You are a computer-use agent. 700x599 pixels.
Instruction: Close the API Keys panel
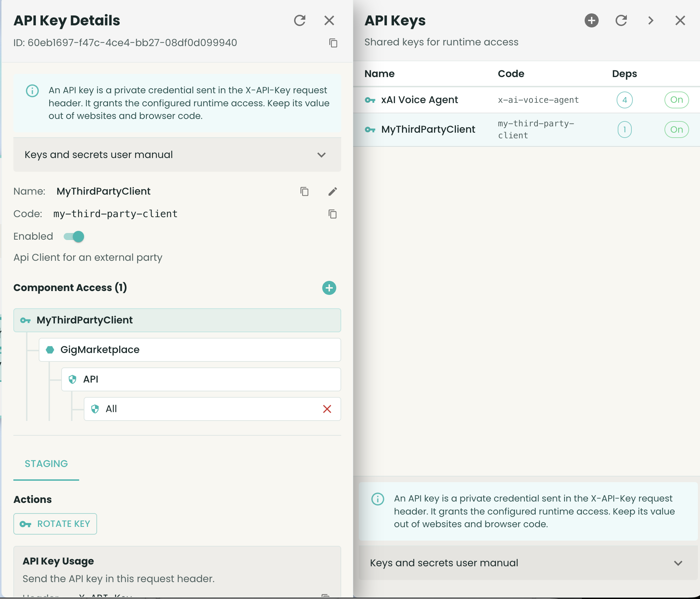tap(680, 20)
